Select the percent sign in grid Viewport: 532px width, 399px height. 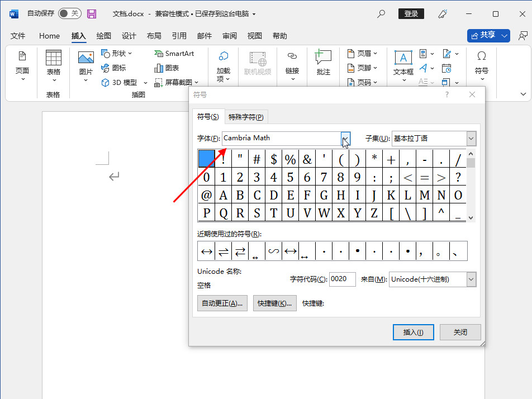[x=291, y=159]
